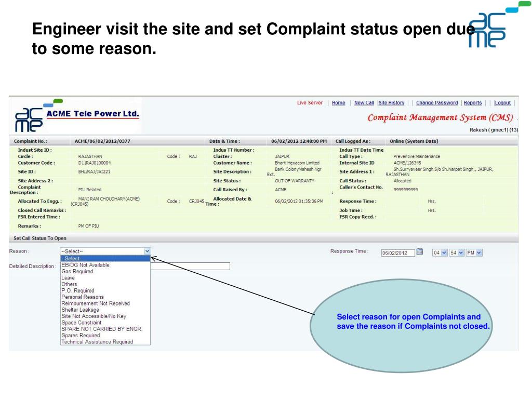Select 'EB/DG Not Available' reason
Image resolution: width=532 pixels, height=399 pixels.
click(105, 265)
